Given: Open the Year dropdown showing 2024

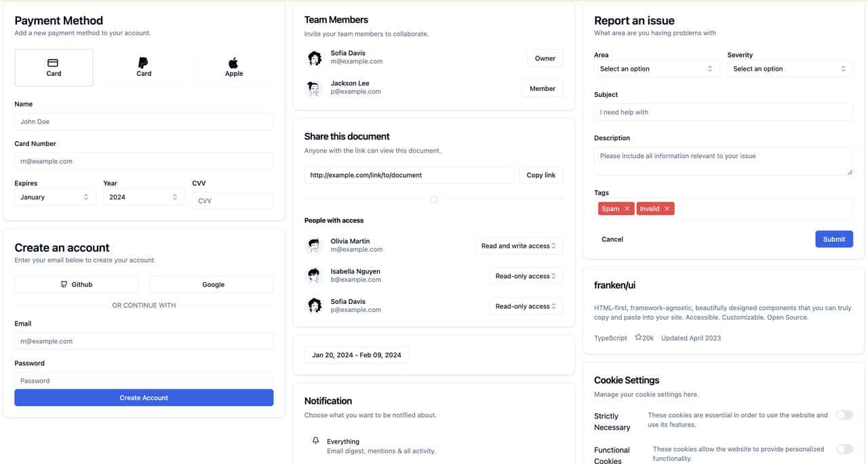Looking at the screenshot, I should (143, 197).
